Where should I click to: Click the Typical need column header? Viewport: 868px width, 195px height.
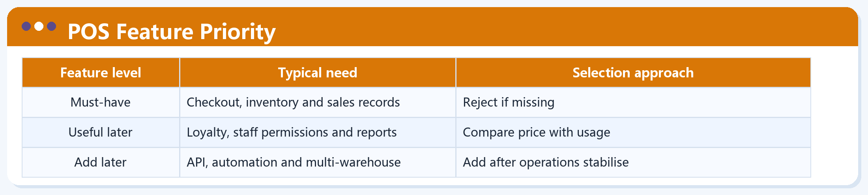click(318, 73)
